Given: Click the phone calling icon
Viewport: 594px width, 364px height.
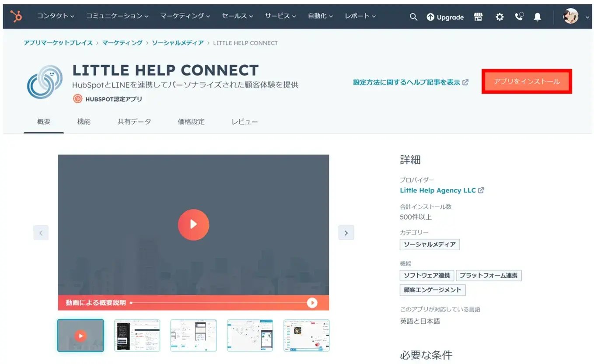Looking at the screenshot, I should pos(519,17).
